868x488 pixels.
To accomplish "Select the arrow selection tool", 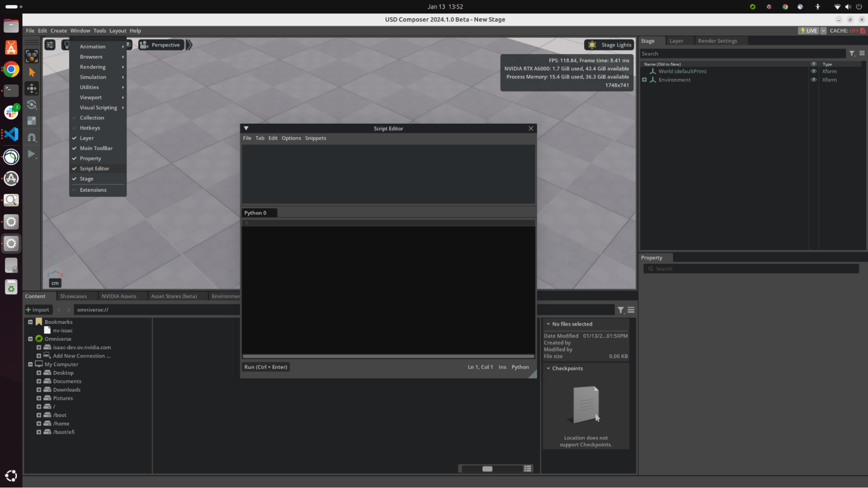I will pyautogui.click(x=32, y=72).
